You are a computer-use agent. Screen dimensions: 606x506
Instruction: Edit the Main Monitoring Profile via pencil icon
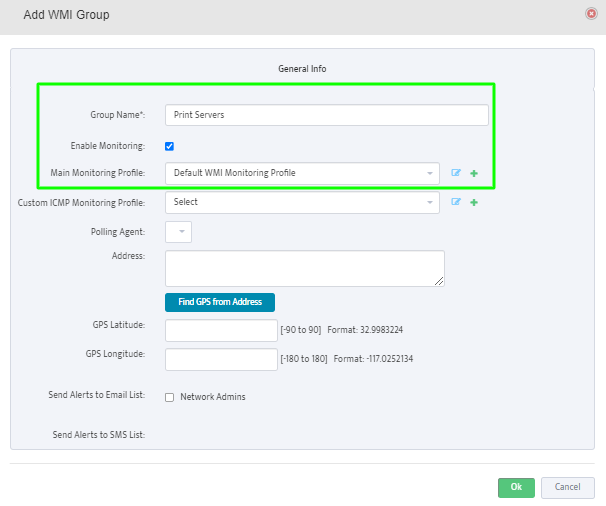(x=456, y=173)
